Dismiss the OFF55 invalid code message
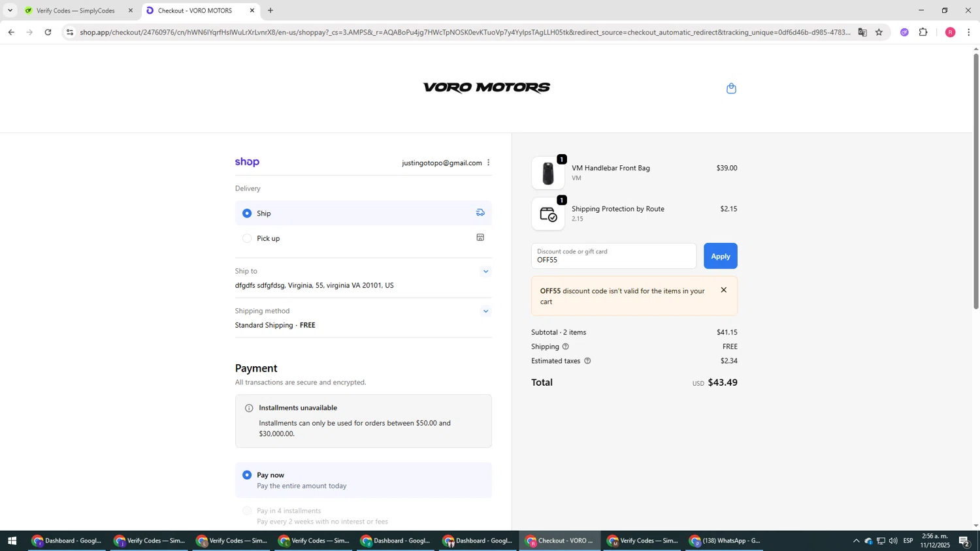 pyautogui.click(x=723, y=290)
